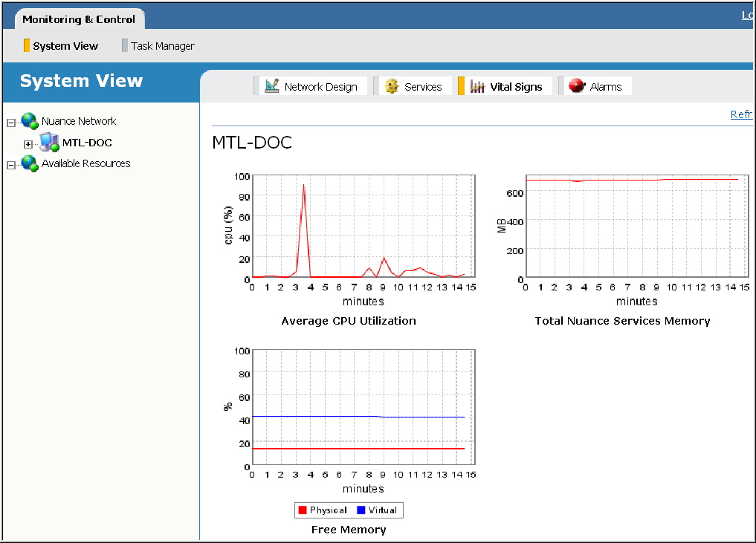Click the red Physical legend swatch
This screenshot has height=543, width=756.
(303, 510)
